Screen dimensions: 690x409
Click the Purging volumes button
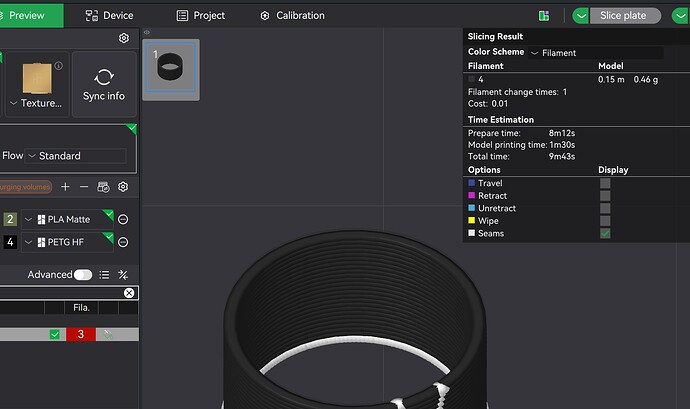click(x=25, y=187)
